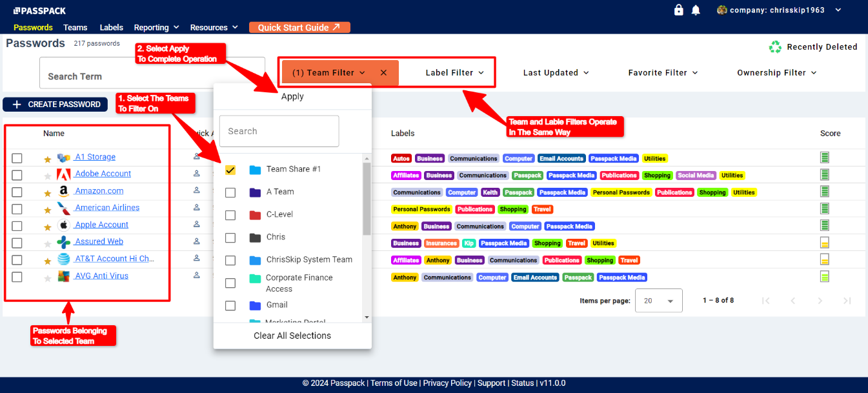Open the Adobe Account entry
Screen dimensions: 868x393
[x=103, y=174]
